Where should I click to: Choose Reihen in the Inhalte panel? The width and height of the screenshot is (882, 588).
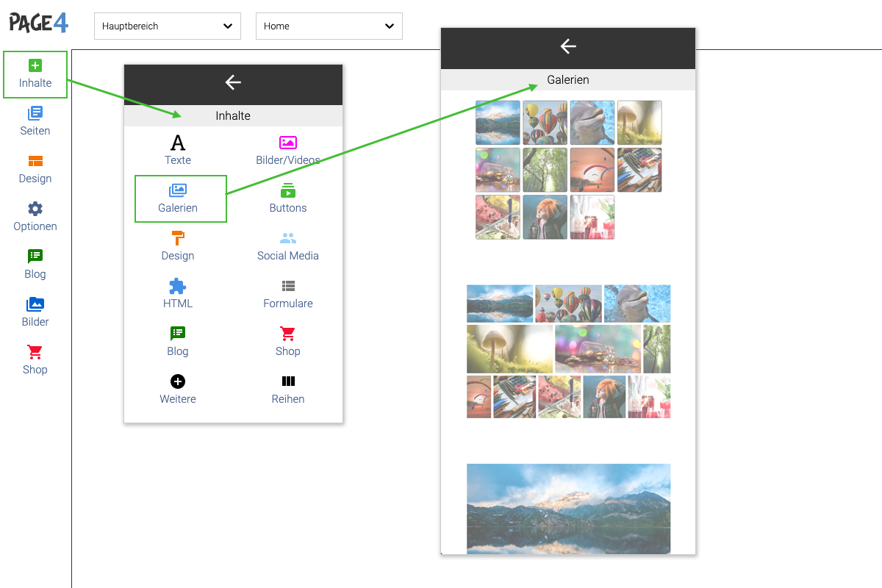288,390
